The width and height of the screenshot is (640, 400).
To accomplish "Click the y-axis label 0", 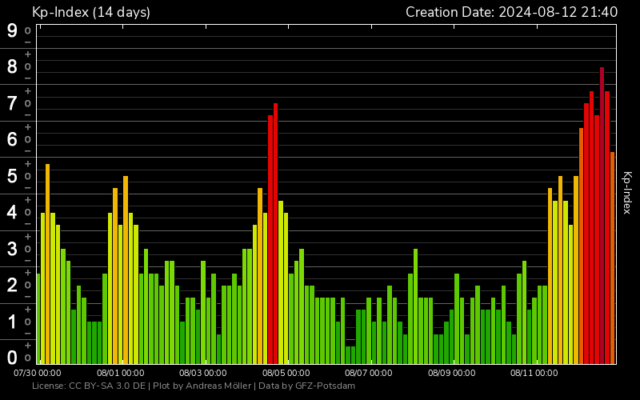I will (12, 357).
